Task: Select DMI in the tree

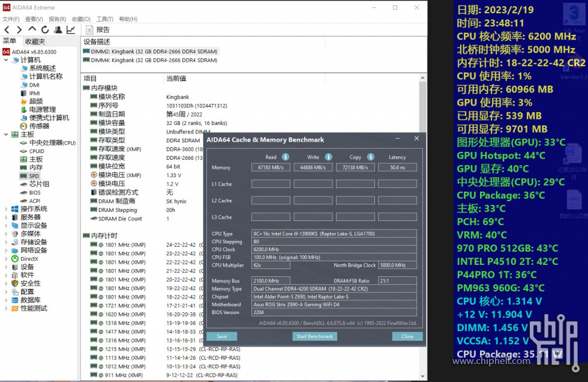Action: tap(30, 85)
